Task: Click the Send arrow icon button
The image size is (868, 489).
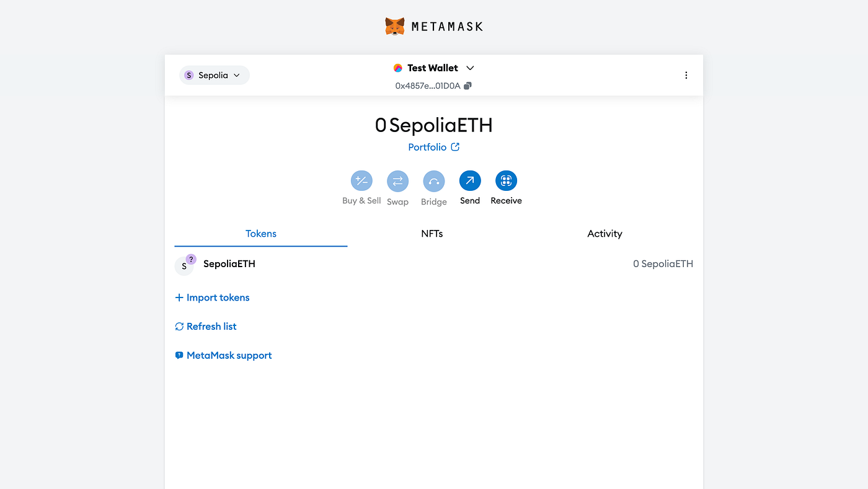Action: (470, 181)
